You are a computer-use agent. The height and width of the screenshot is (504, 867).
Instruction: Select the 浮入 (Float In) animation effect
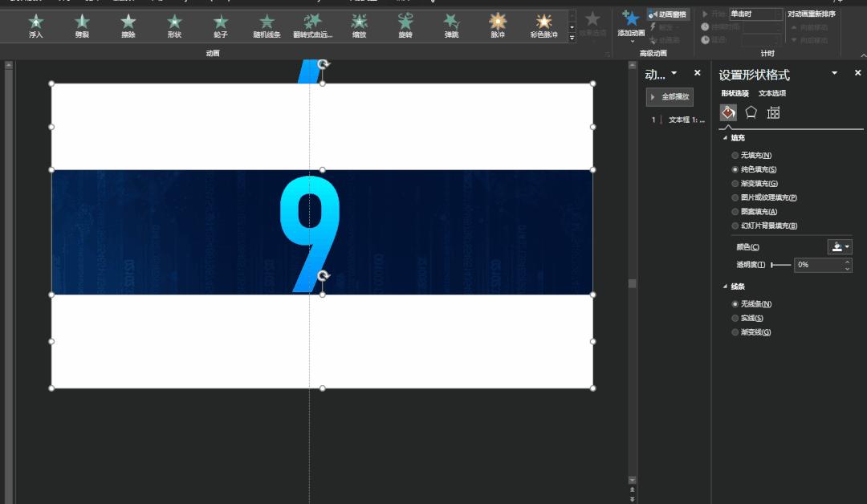(35, 25)
